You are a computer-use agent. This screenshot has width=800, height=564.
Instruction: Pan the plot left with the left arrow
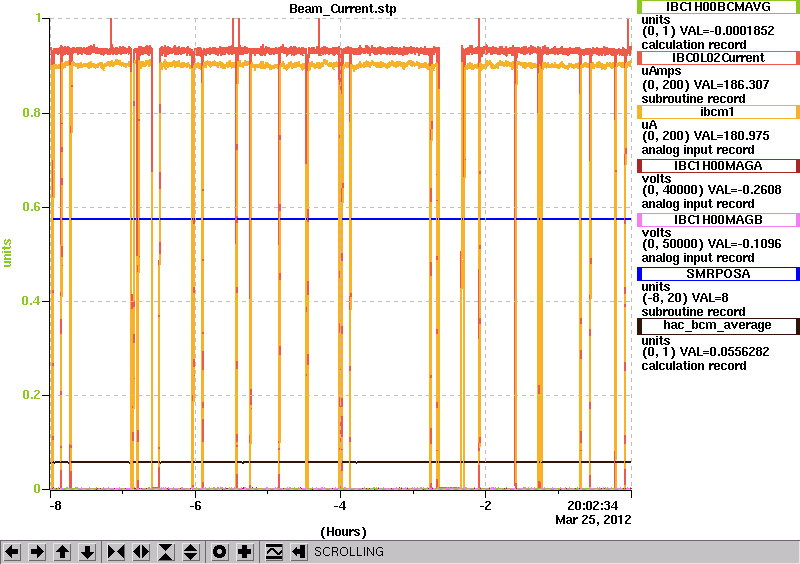click(x=12, y=552)
